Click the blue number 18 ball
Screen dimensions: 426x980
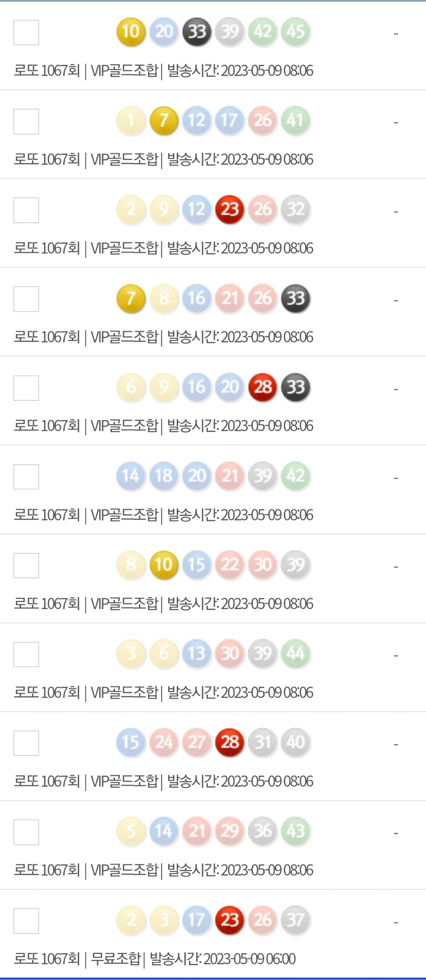click(164, 476)
